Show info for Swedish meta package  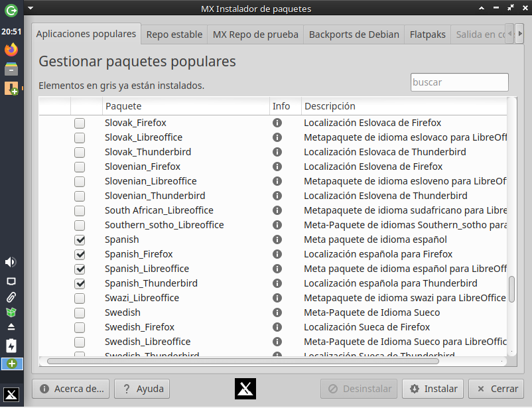pos(277,312)
